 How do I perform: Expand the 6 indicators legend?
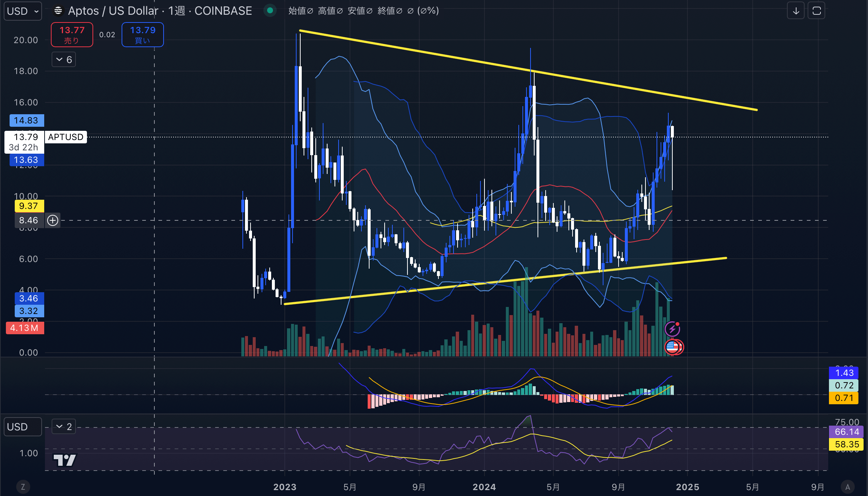click(64, 60)
